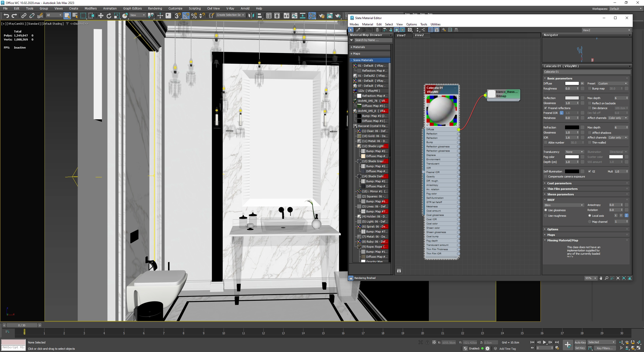The width and height of the screenshot is (644, 352).
Task: Open the Create Selection Set dropdown
Action: click(230, 15)
